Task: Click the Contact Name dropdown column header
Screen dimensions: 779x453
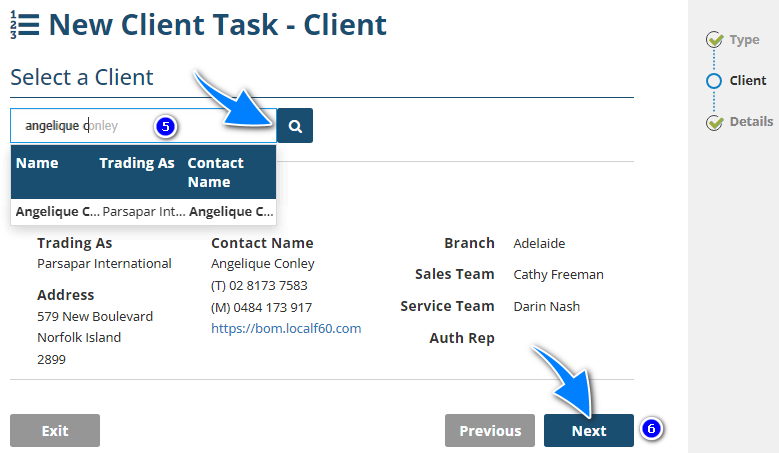Action: pyautogui.click(x=216, y=172)
